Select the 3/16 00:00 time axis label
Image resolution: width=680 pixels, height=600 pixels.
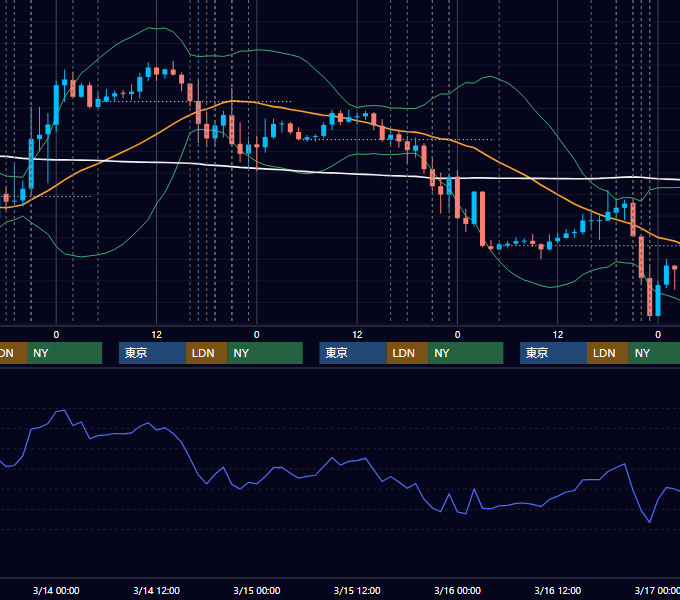[458, 590]
